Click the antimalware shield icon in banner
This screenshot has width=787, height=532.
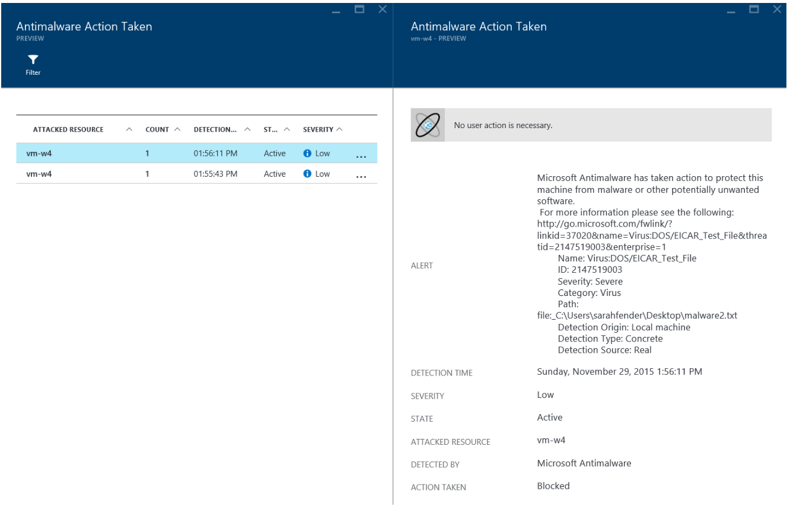(x=428, y=125)
